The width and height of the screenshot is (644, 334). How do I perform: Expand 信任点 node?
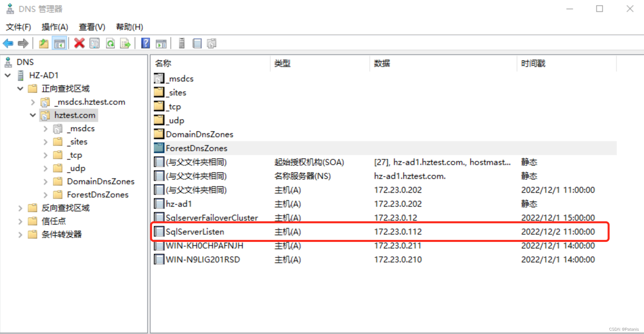coord(20,221)
